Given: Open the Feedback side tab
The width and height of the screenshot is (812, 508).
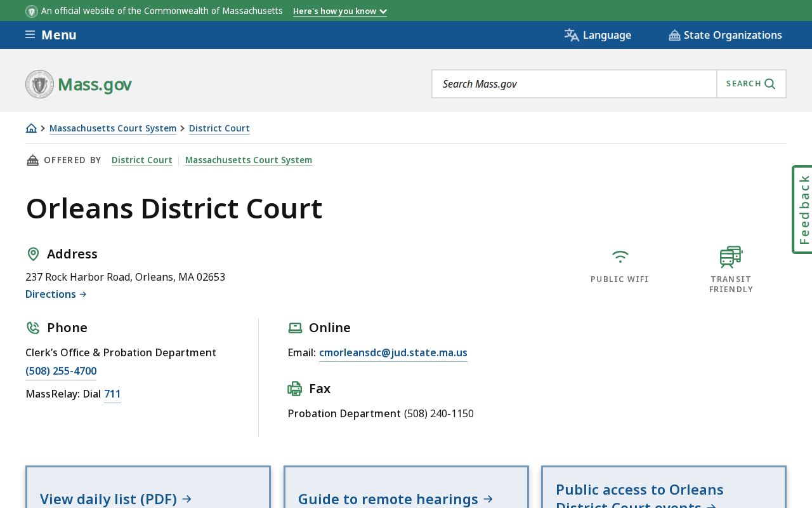Looking at the screenshot, I should pyautogui.click(x=802, y=210).
